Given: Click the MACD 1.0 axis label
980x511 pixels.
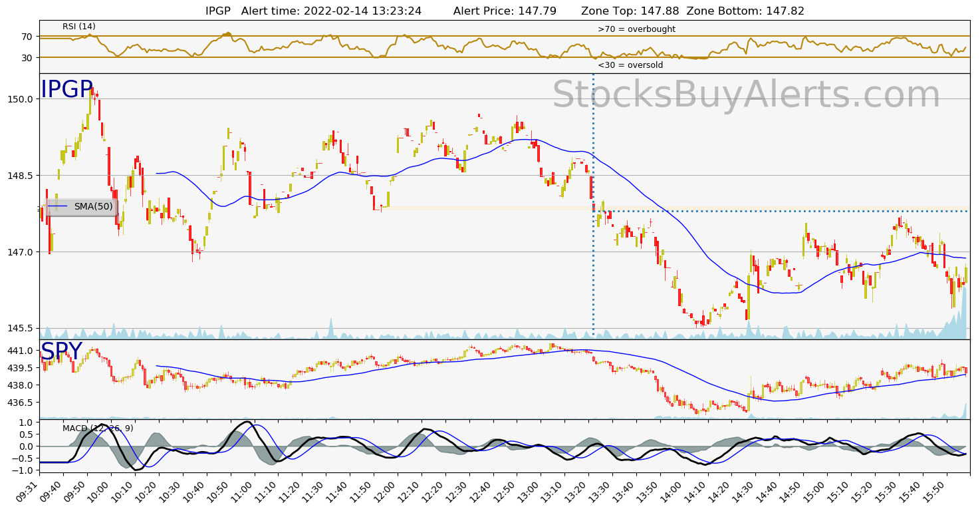Looking at the screenshot, I should click(x=27, y=423).
